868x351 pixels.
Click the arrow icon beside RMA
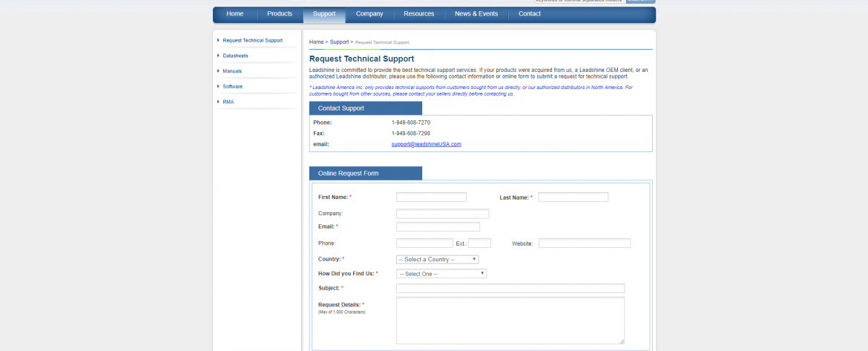(219, 102)
